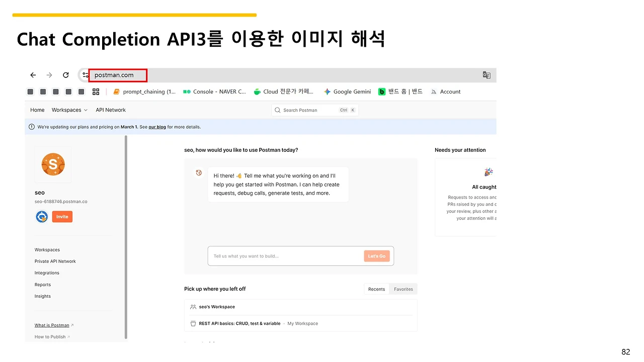Open the Account bookmark
Screen dimensions: 644x362
coord(445,92)
